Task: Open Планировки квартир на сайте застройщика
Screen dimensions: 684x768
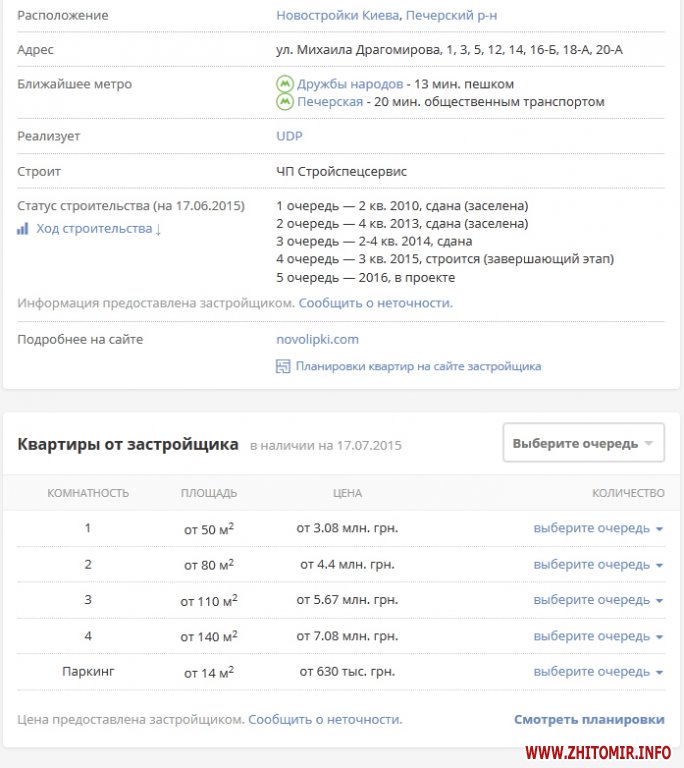Action: point(418,367)
